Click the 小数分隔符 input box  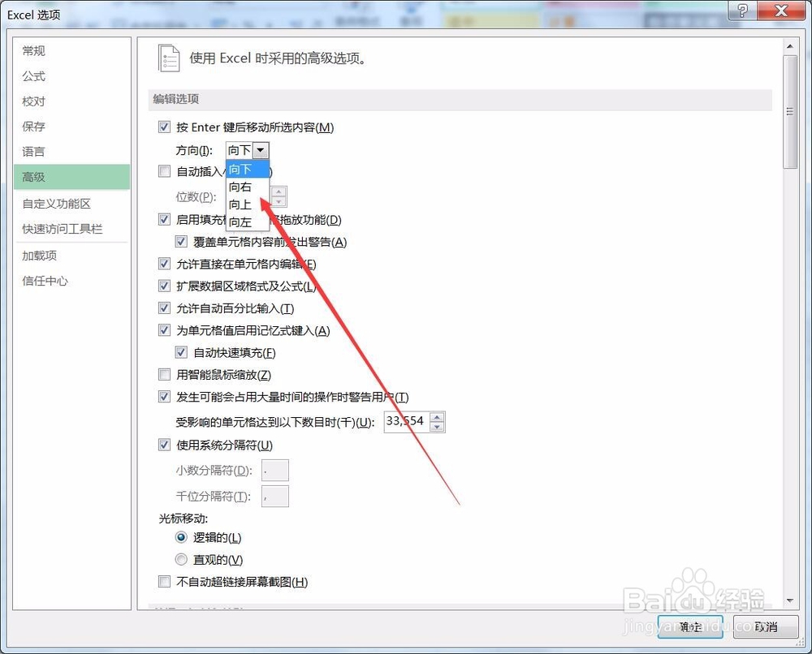[275, 471]
